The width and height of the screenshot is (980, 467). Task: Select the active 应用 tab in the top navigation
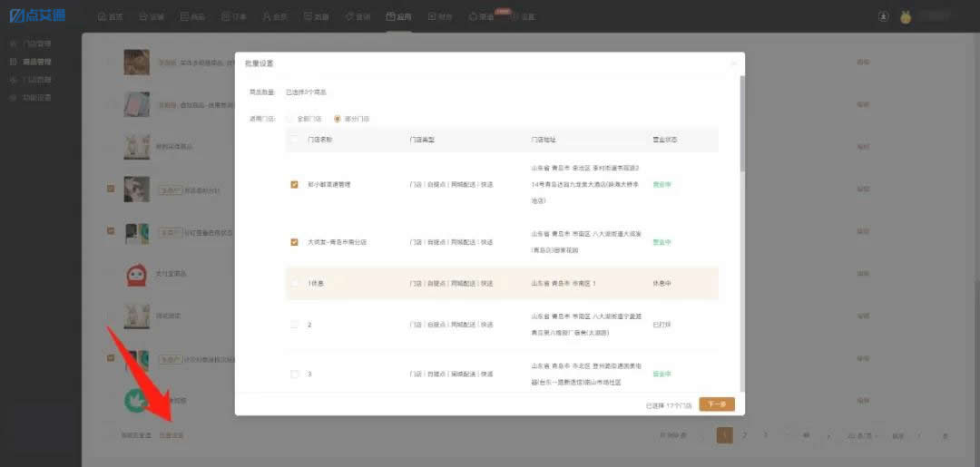click(399, 17)
